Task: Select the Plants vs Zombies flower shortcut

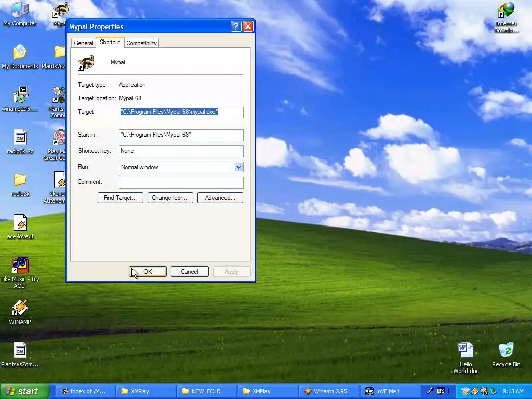Action: (58, 102)
